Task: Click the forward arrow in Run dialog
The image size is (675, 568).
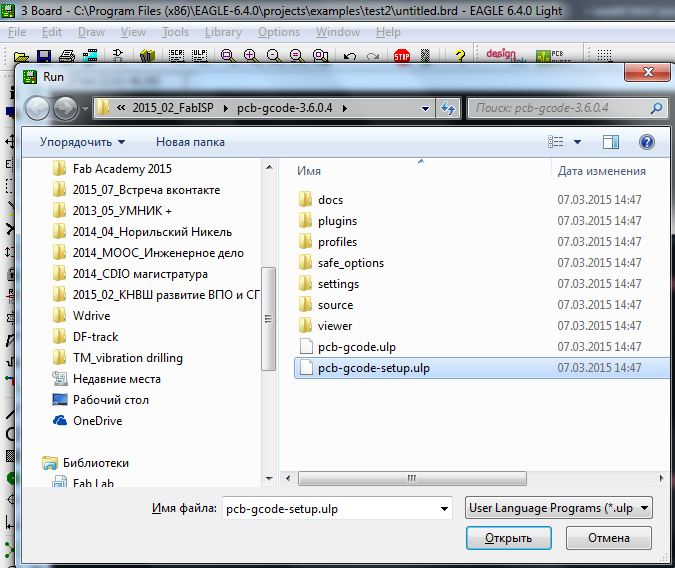Action: (65, 108)
